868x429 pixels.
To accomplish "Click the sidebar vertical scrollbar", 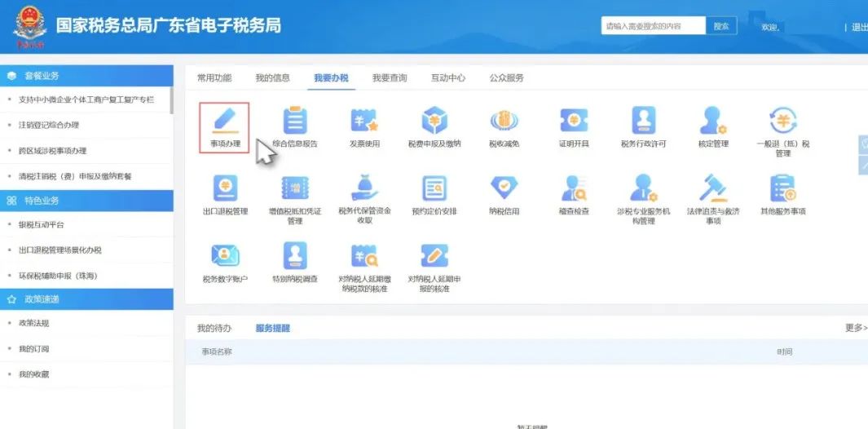I will click(x=172, y=101).
